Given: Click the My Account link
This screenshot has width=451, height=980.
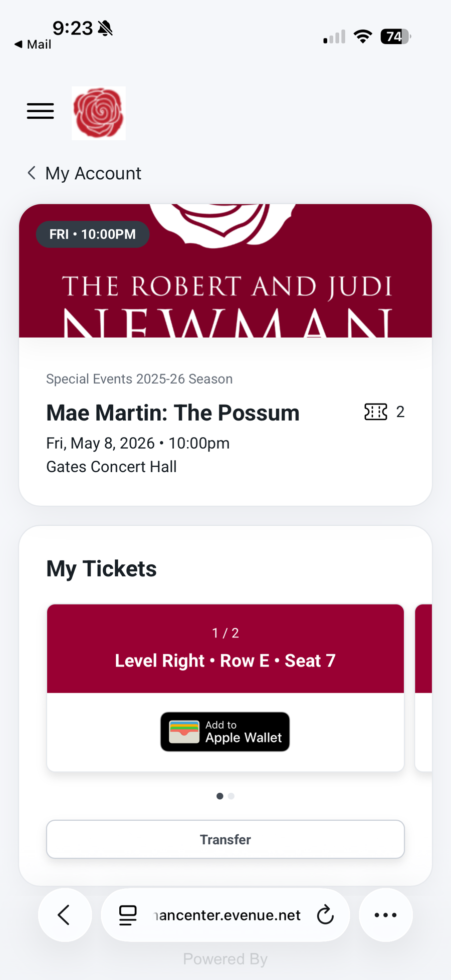Looking at the screenshot, I should click(x=93, y=173).
